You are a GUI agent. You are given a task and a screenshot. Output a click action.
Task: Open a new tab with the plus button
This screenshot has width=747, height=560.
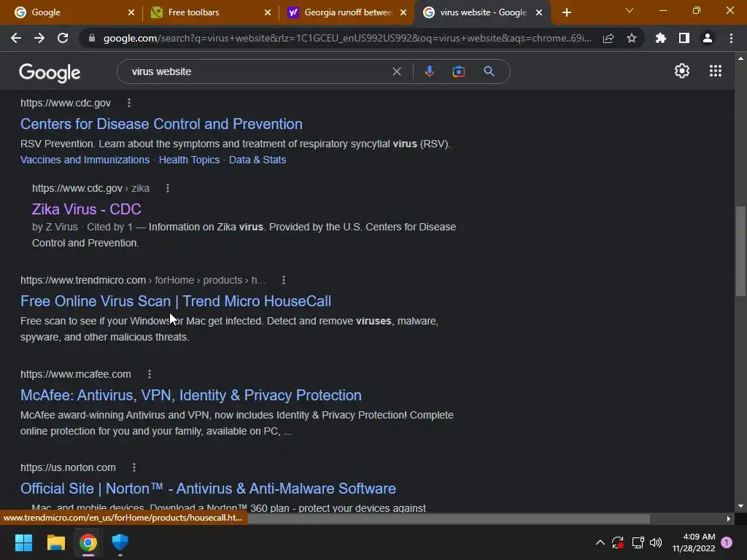(566, 12)
